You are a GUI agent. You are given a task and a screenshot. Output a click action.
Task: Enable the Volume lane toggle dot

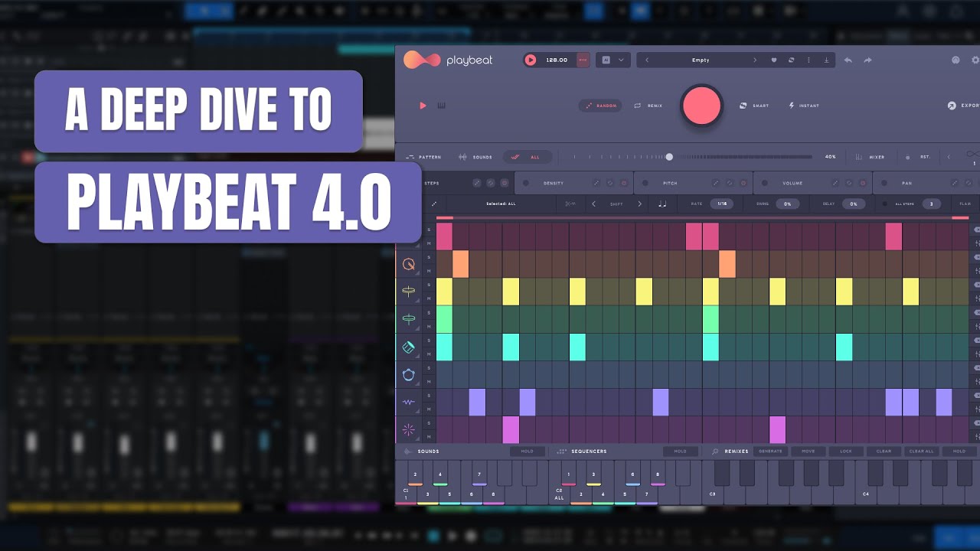tap(765, 183)
